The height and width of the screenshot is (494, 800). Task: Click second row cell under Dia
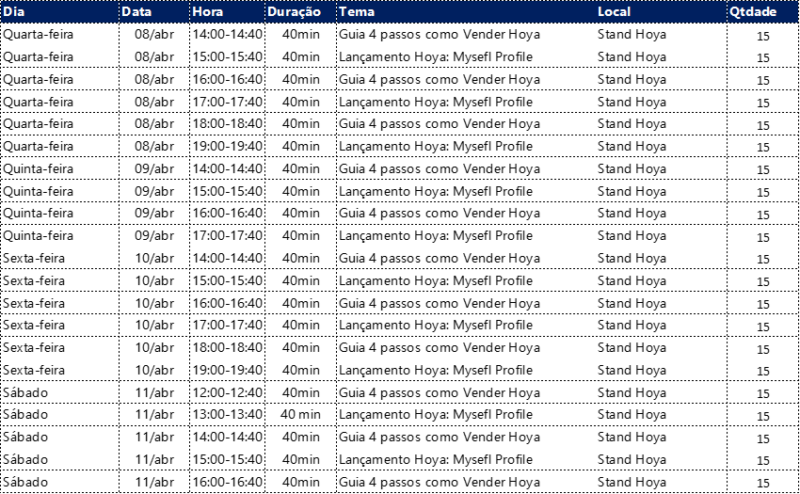(x=59, y=78)
